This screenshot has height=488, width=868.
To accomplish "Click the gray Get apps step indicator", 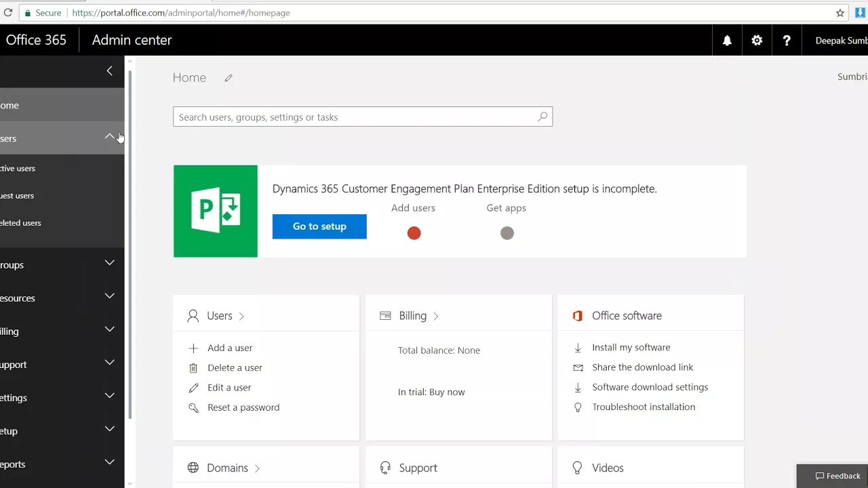I will click(507, 233).
